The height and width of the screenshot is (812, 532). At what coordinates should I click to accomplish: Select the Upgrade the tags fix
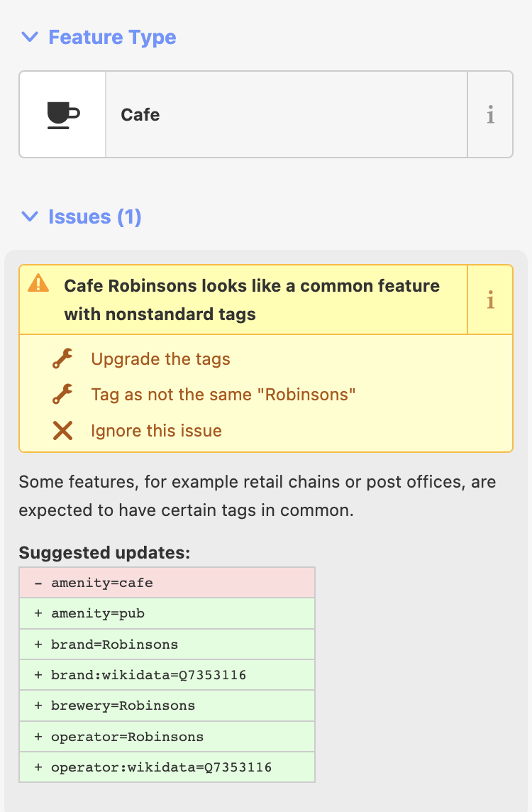(x=160, y=360)
